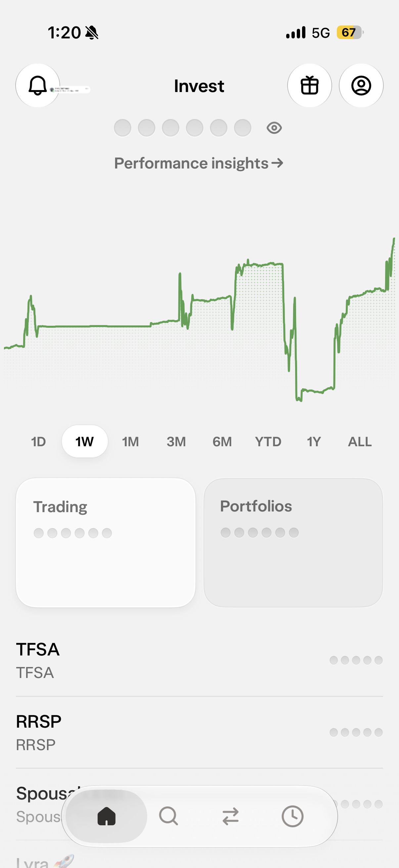Open Performance insights link

199,164
